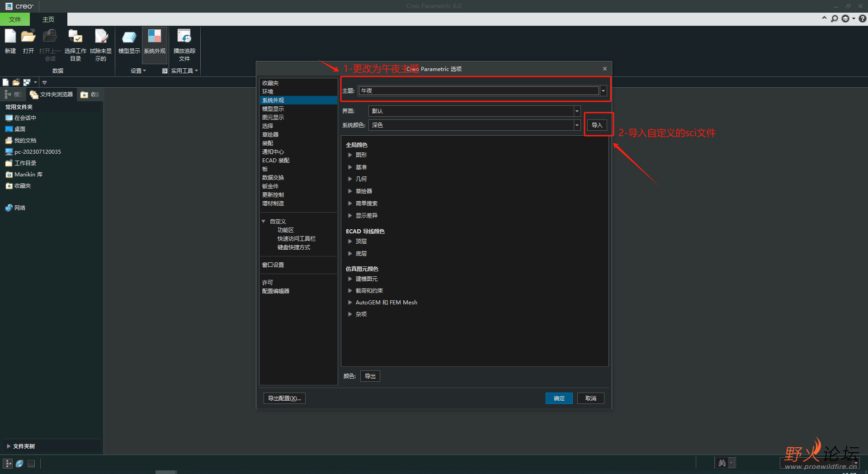Click the 导出 color export button
Viewport: 868px width, 474px height.
point(370,376)
